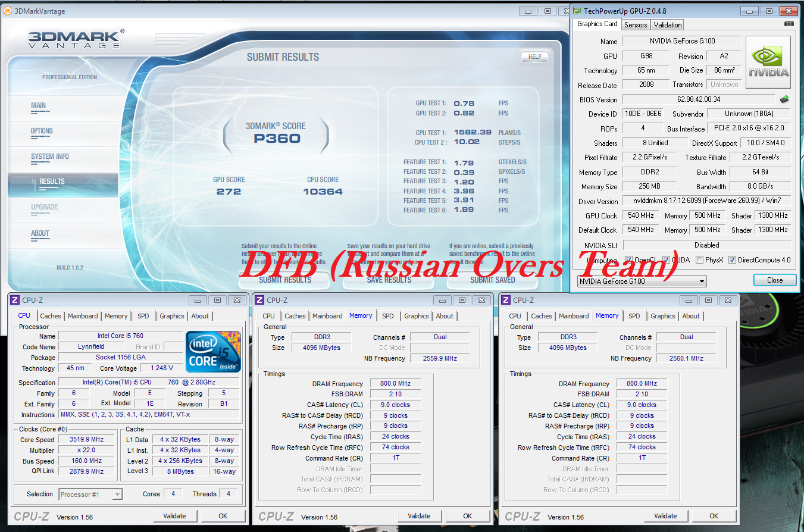Viewport: 804px width, 532px height.
Task: Select the RESULTS section in 3DMark Vantage
Action: point(63,184)
